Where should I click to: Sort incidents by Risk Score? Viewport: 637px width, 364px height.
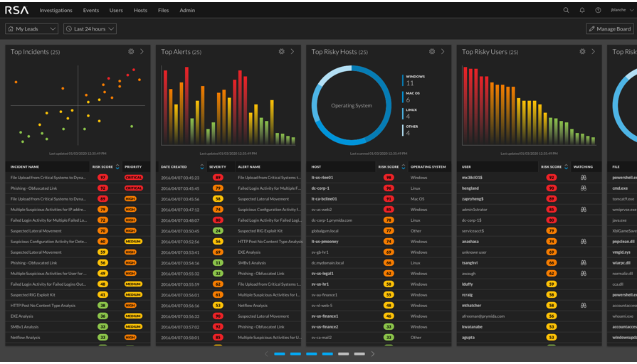click(117, 167)
